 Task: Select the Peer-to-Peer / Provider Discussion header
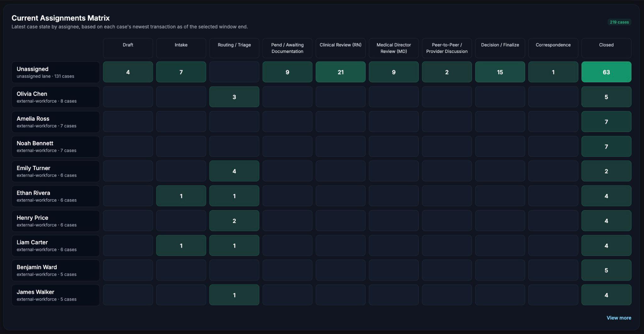447,48
